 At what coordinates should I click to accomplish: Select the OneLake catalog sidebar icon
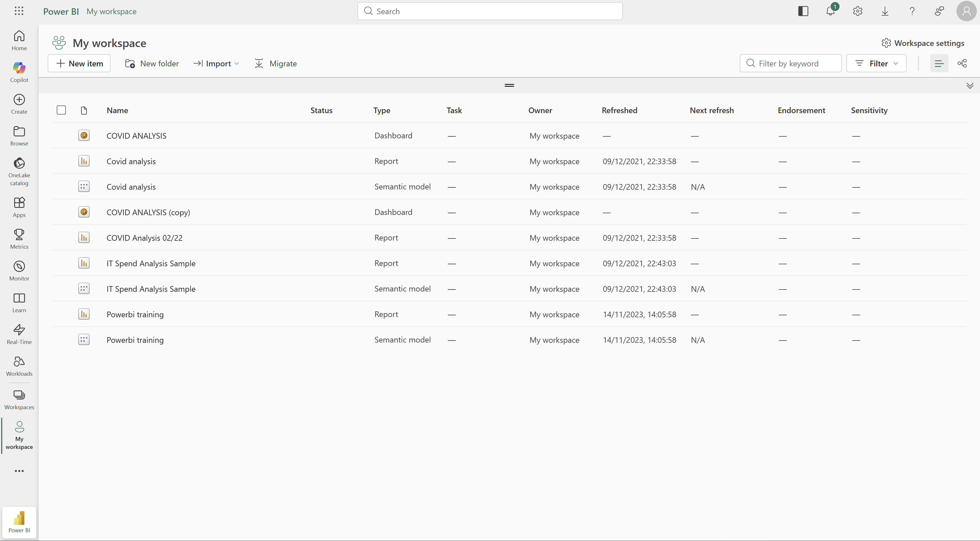coord(19,171)
